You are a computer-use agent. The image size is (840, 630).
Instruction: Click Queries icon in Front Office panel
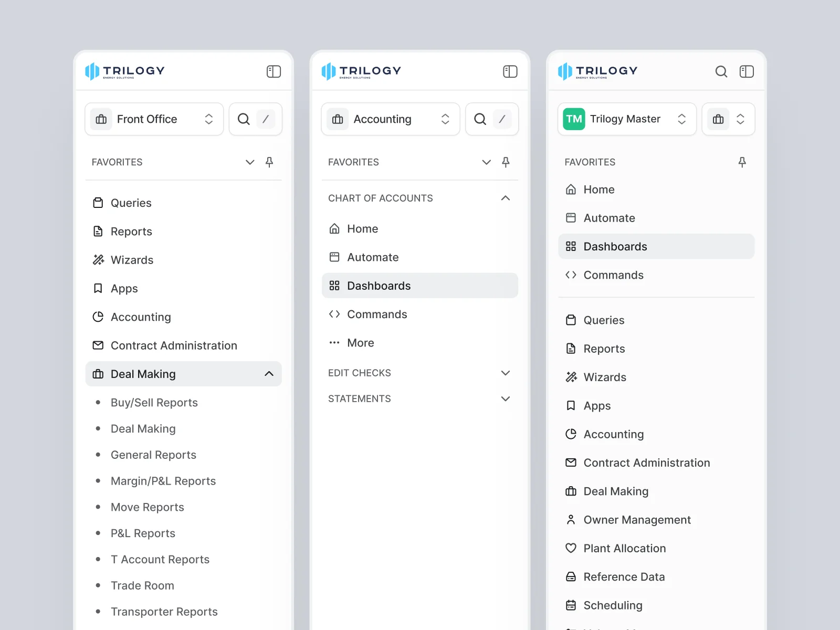(x=98, y=203)
